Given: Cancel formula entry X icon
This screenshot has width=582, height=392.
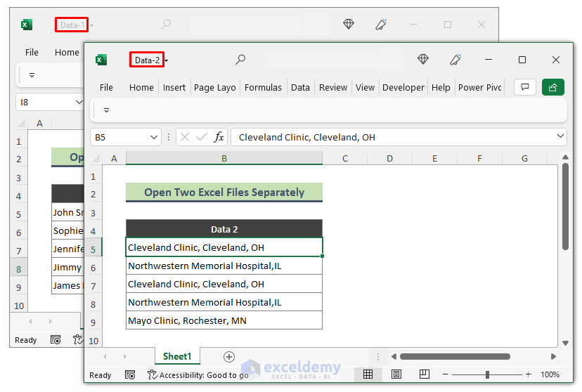Looking at the screenshot, I should [x=185, y=137].
